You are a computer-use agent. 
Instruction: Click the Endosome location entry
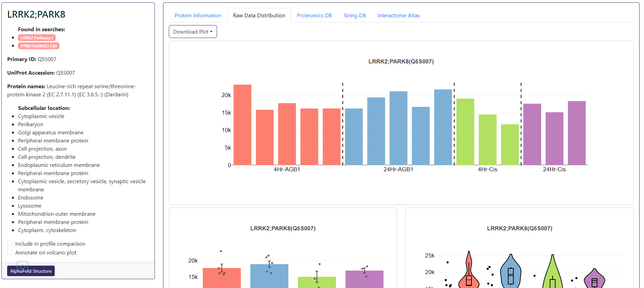tap(31, 198)
